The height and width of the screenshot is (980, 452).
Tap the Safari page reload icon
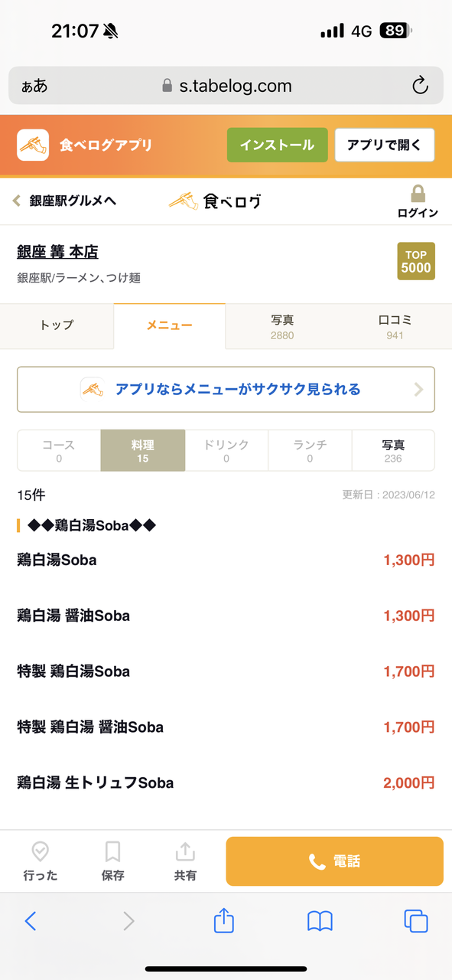click(420, 86)
